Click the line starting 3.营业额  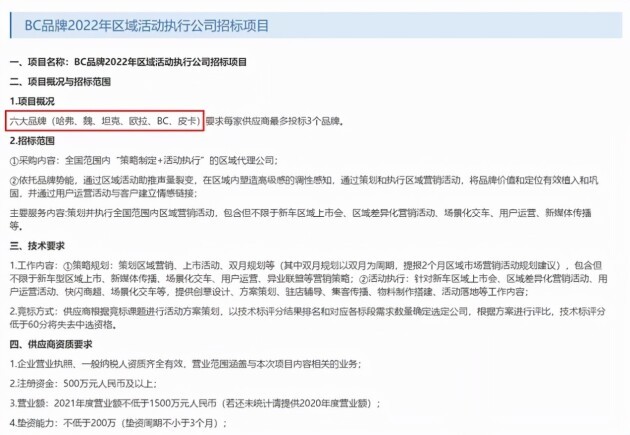194,403
